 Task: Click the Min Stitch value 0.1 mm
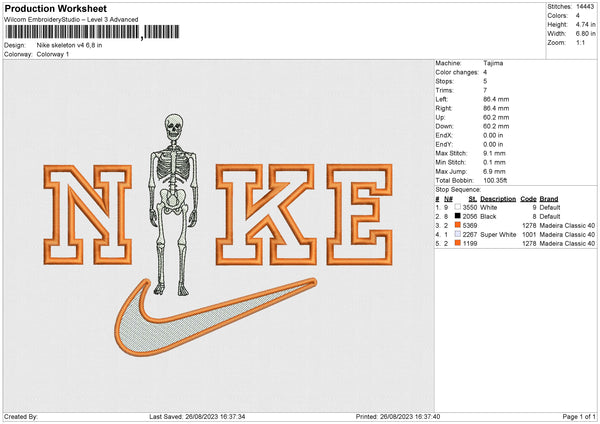[x=494, y=162]
